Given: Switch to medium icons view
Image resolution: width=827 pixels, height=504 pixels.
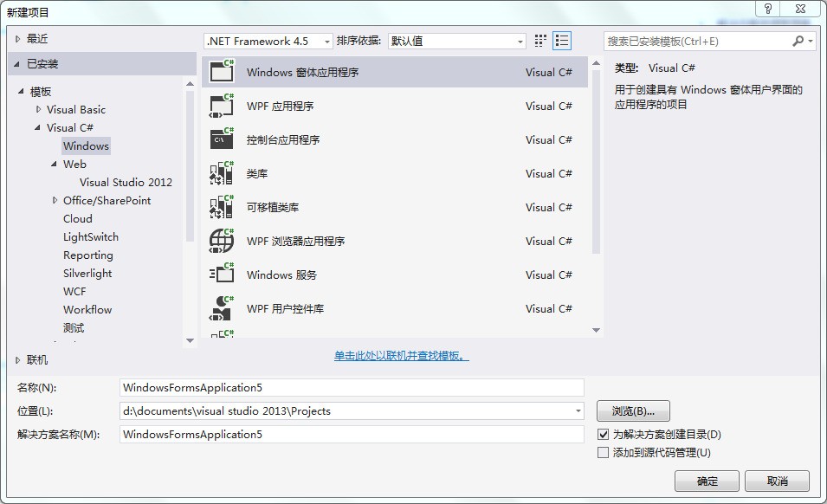Looking at the screenshot, I should tap(539, 40).
